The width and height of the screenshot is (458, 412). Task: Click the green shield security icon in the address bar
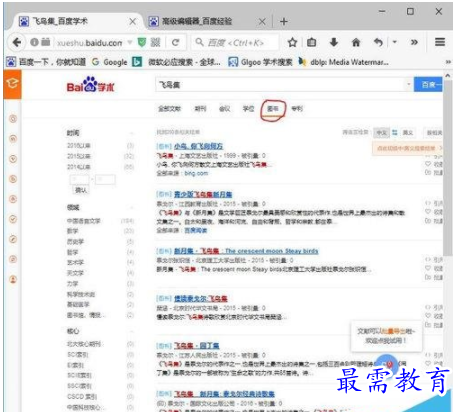coord(142,42)
